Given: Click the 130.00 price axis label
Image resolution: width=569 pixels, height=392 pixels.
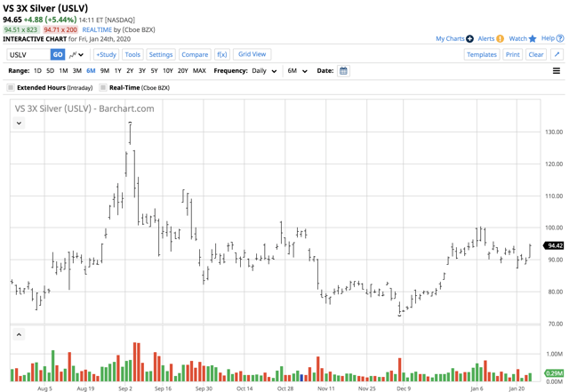Looking at the screenshot, I should [x=554, y=132].
